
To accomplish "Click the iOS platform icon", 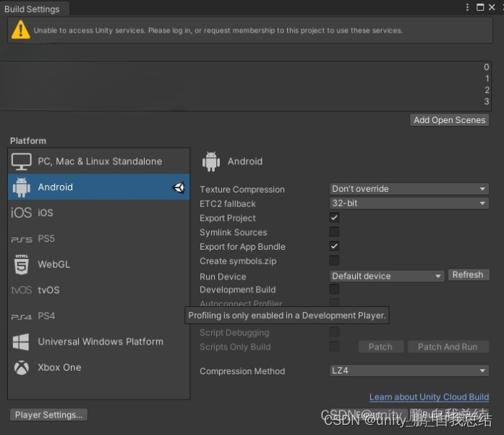I will pos(21,213).
